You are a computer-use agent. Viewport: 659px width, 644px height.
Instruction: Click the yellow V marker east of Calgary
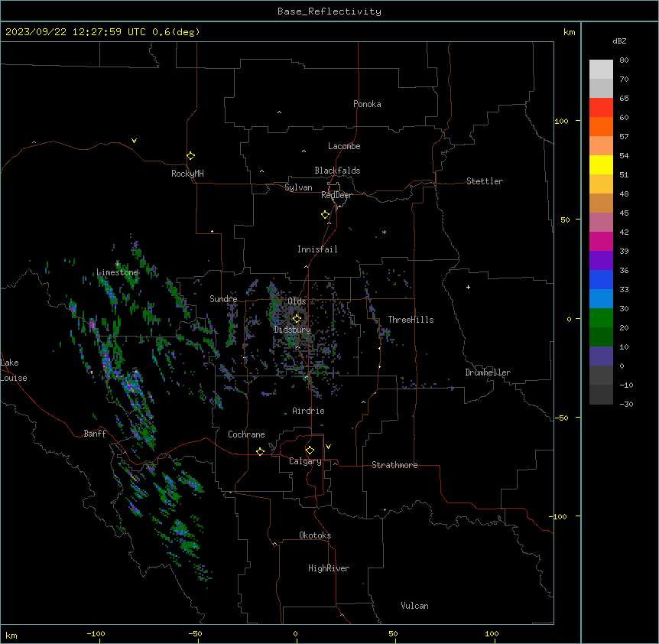(x=328, y=447)
